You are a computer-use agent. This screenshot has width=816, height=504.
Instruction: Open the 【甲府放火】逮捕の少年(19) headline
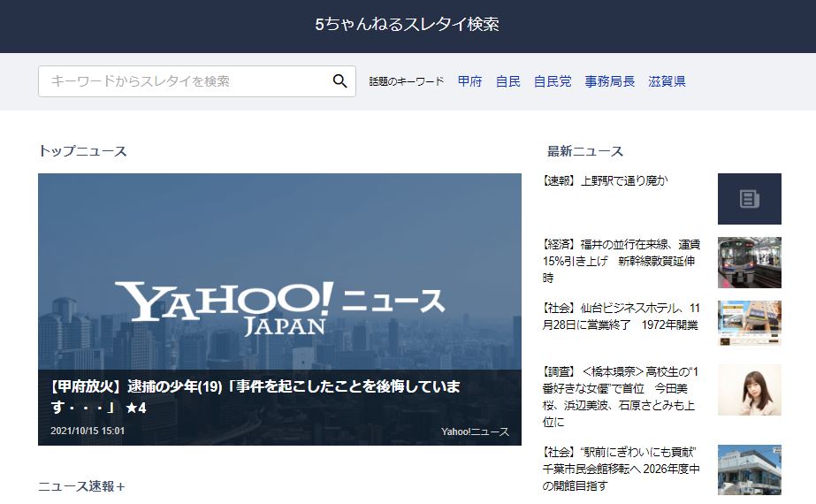255,396
